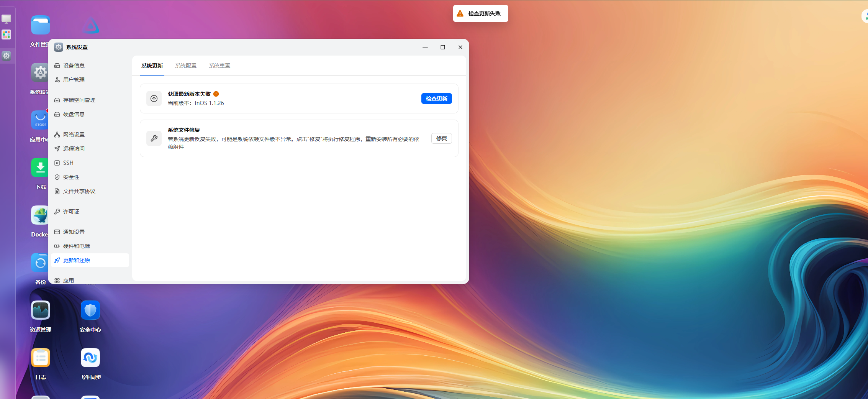Minimize the 系统设置 window
This screenshot has height=399, width=868.
click(425, 47)
